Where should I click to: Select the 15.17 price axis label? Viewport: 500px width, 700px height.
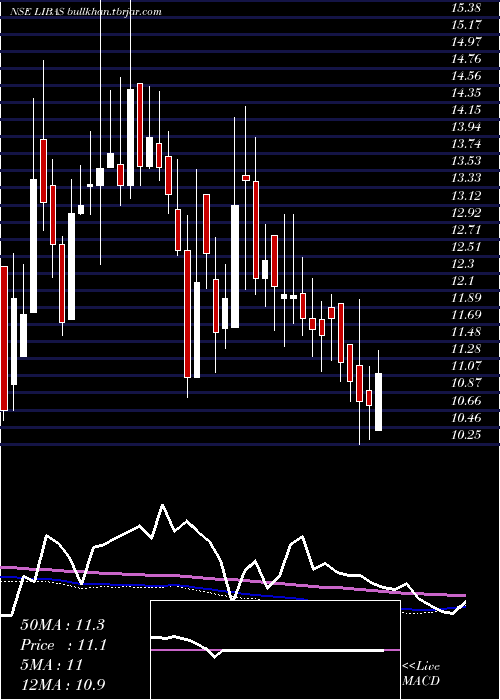tap(466, 25)
